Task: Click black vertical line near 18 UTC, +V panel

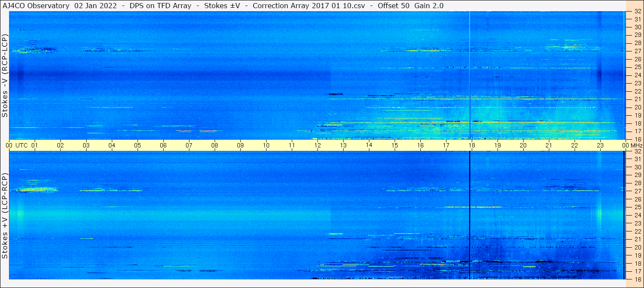Action: pyautogui.click(x=470, y=215)
